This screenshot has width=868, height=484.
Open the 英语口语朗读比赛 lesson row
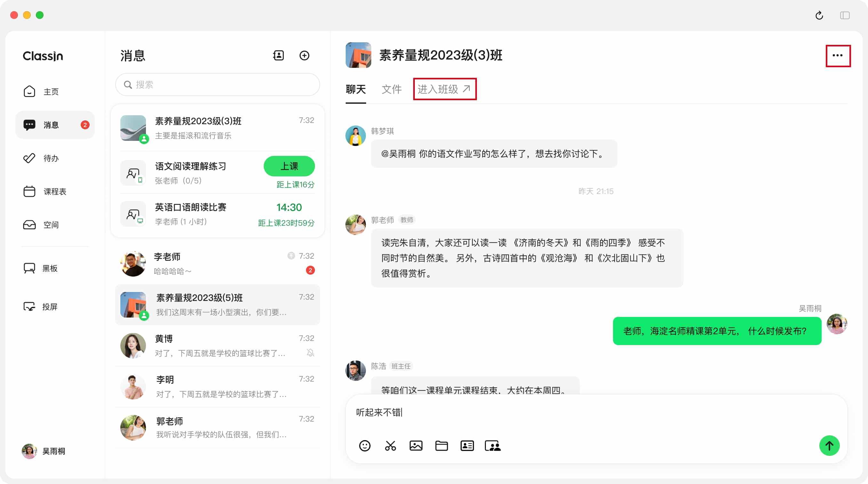(217, 214)
